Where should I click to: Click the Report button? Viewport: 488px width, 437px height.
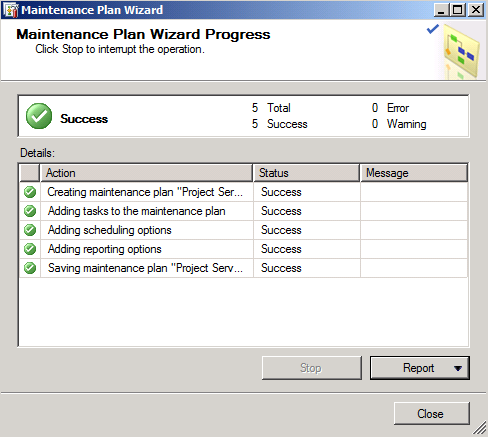click(420, 368)
